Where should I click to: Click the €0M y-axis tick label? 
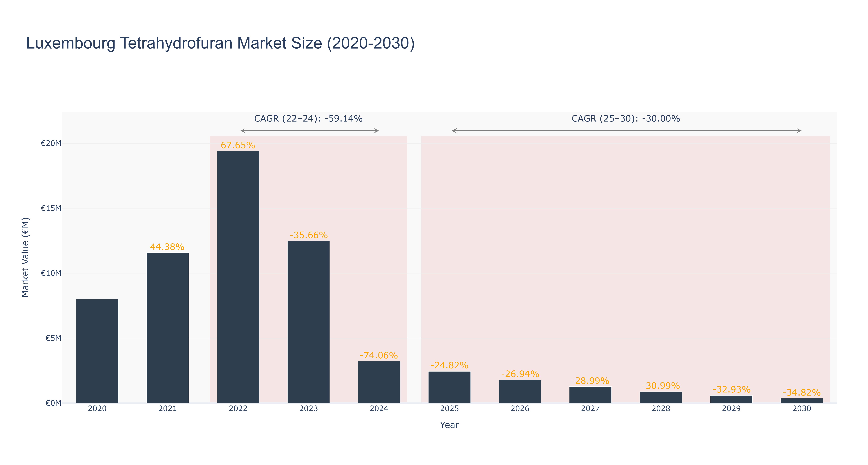pyautogui.click(x=53, y=403)
